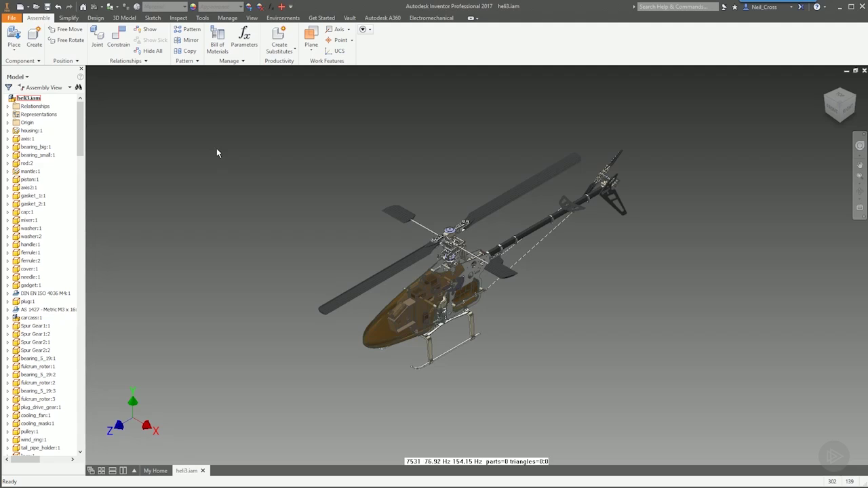Expand the Origin folder node
The width and height of the screenshot is (868, 488).
7,123
